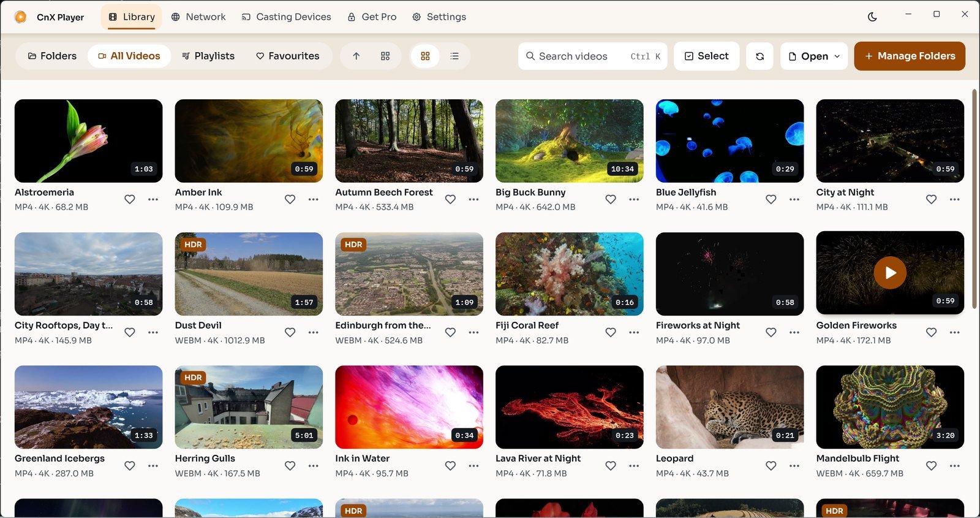
Task: Open the Ink in Water thumbnail
Action: [x=409, y=407]
